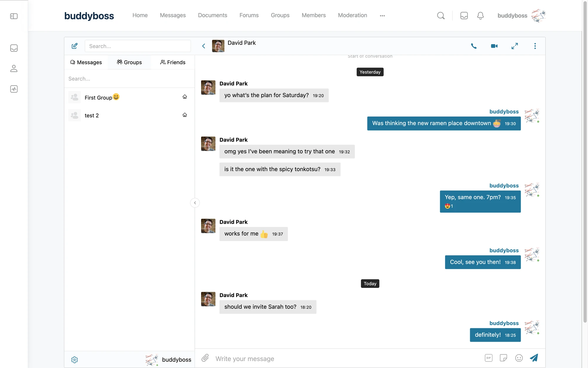Image resolution: width=588 pixels, height=368 pixels.
Task: Send the message with paper plane
Action: (x=534, y=358)
